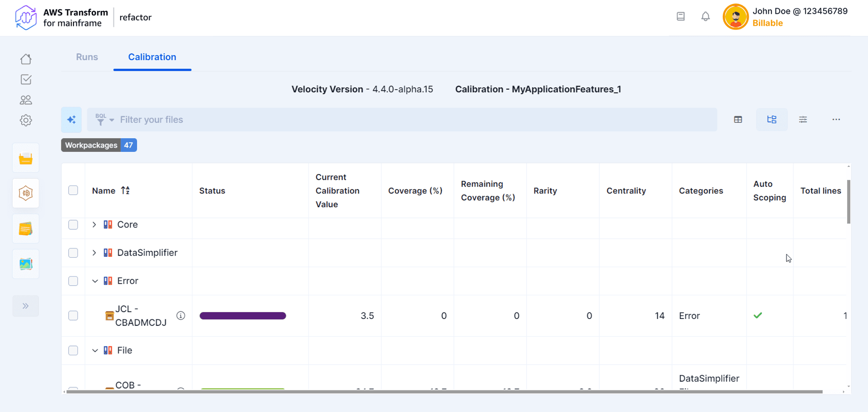
Task: Open the documentation icon in header
Action: pyautogui.click(x=681, y=16)
